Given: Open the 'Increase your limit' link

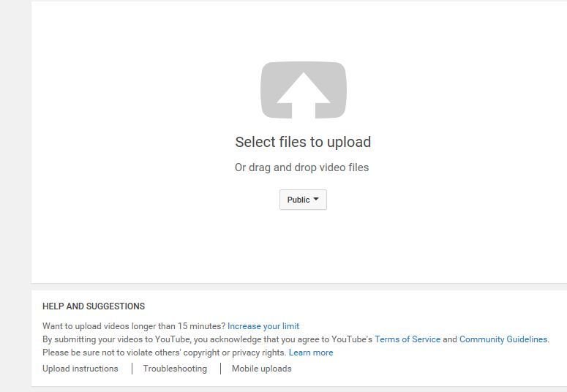Looking at the screenshot, I should tap(263, 326).
